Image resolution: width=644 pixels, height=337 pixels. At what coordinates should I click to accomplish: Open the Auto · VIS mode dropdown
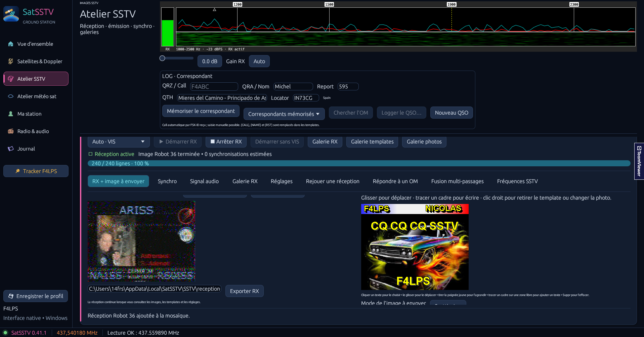(119, 142)
